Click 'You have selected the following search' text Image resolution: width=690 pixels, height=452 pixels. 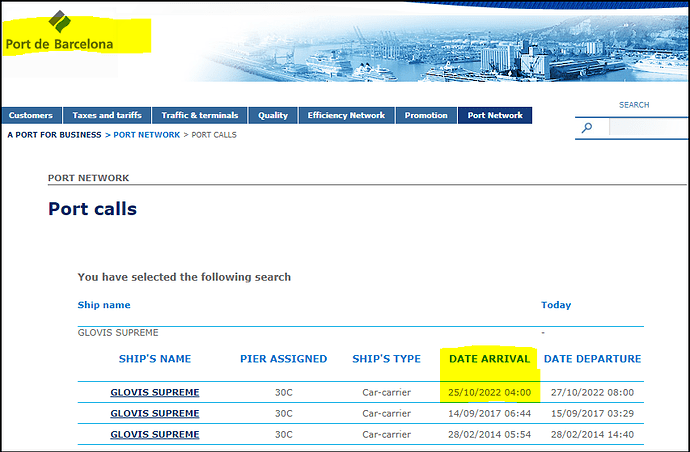pyautogui.click(x=184, y=277)
